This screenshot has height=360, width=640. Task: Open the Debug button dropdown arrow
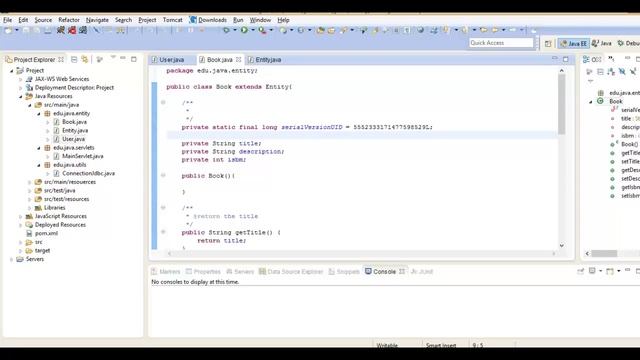(235, 30)
